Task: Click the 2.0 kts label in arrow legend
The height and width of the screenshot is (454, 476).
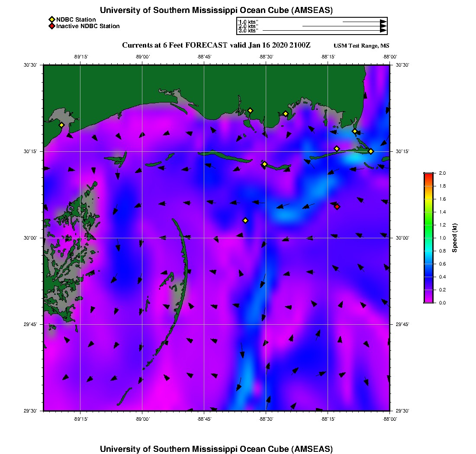Action: pos(248,26)
